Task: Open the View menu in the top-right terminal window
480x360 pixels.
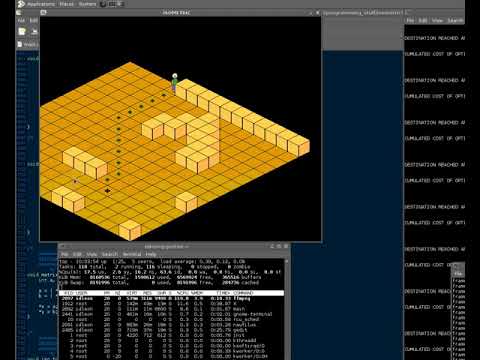Action: [x=437, y=21]
